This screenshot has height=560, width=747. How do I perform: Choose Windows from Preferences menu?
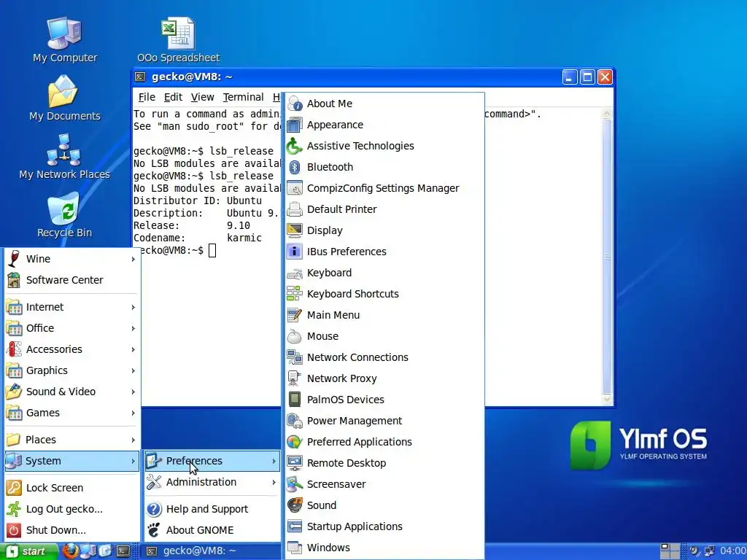click(385, 548)
